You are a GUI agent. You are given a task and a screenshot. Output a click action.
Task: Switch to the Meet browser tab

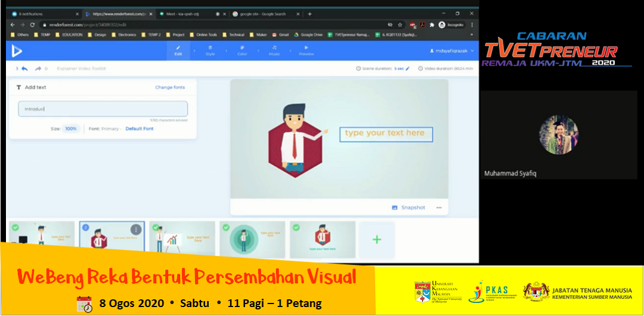179,14
